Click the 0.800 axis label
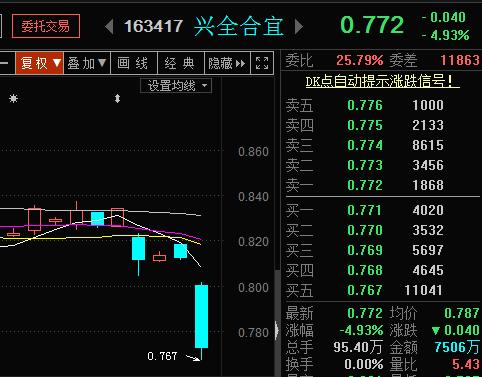 253,288
